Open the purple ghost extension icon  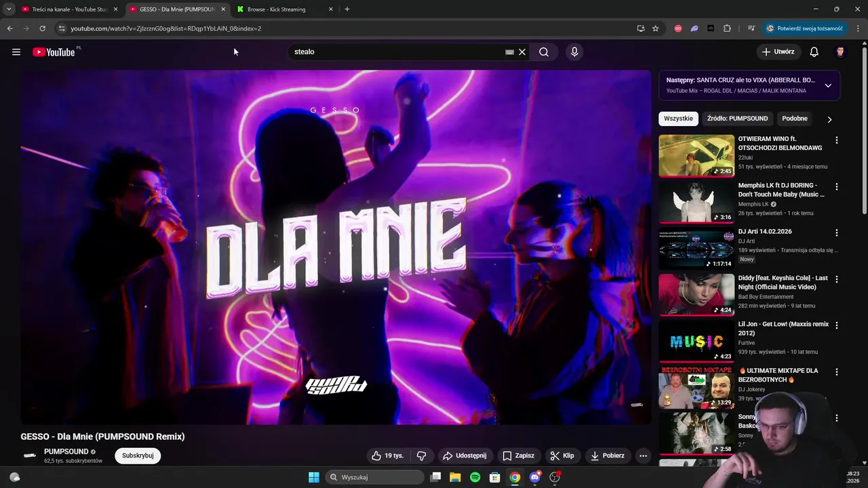tap(694, 28)
